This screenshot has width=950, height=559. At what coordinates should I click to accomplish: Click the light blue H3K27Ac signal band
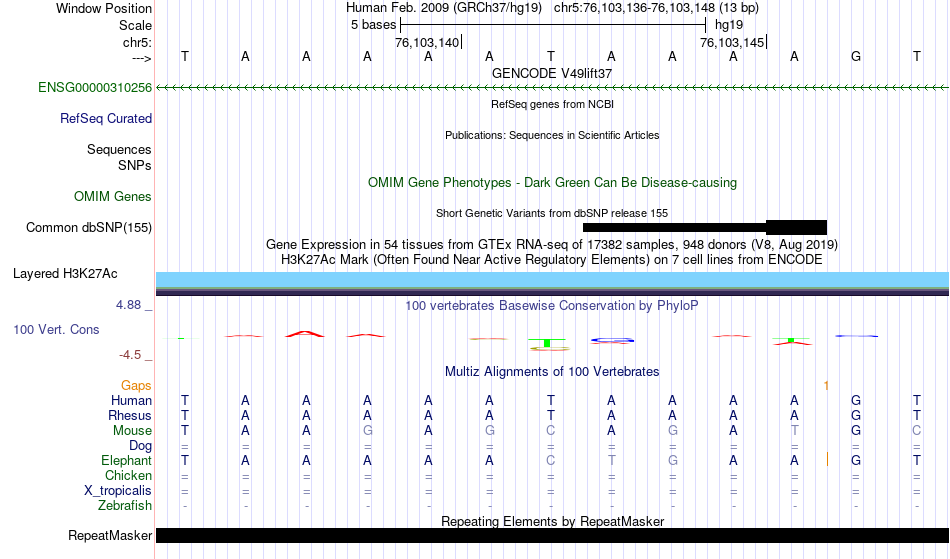553,279
